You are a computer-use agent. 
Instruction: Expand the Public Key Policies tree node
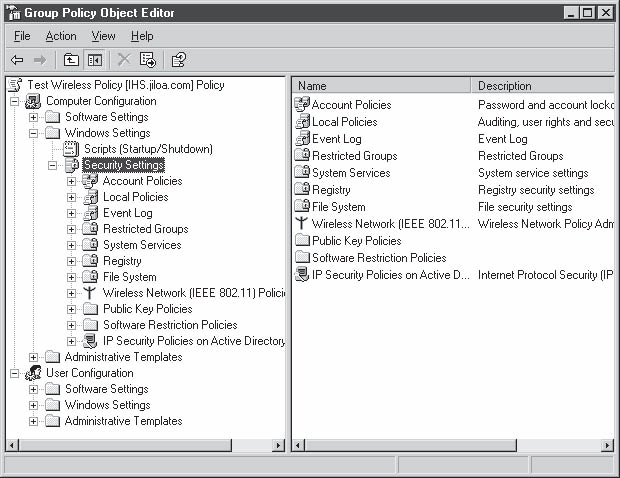pyautogui.click(x=71, y=309)
